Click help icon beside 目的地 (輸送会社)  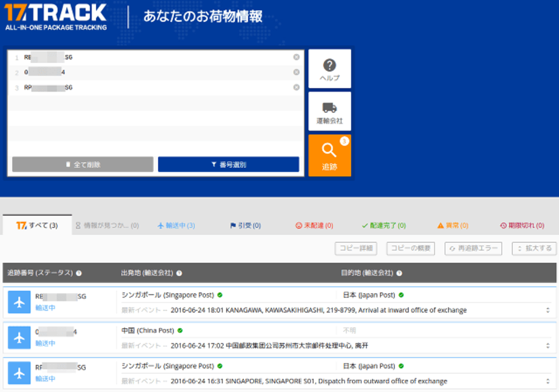(x=399, y=273)
